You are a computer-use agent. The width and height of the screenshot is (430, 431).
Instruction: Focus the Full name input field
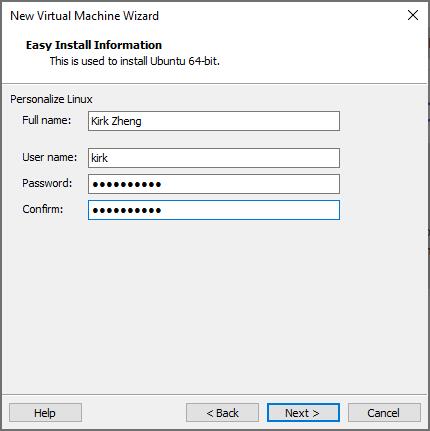pos(214,121)
